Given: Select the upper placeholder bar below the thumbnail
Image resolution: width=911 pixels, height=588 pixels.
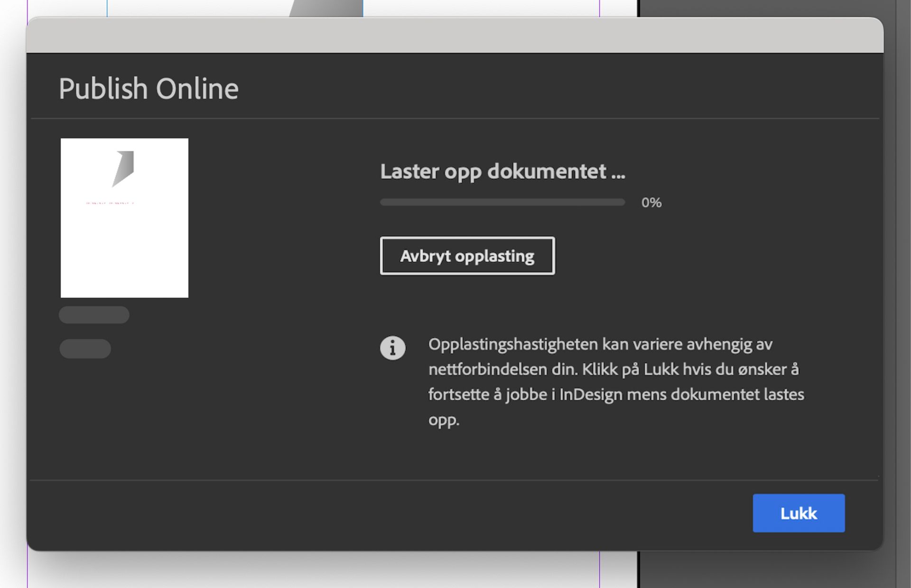Looking at the screenshot, I should pyautogui.click(x=94, y=314).
